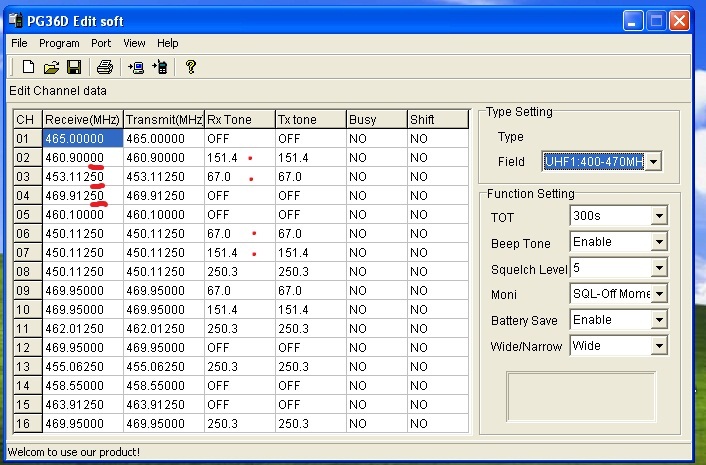Click row header for channel 01
Viewport: 706px width, 465px height.
tap(28, 139)
